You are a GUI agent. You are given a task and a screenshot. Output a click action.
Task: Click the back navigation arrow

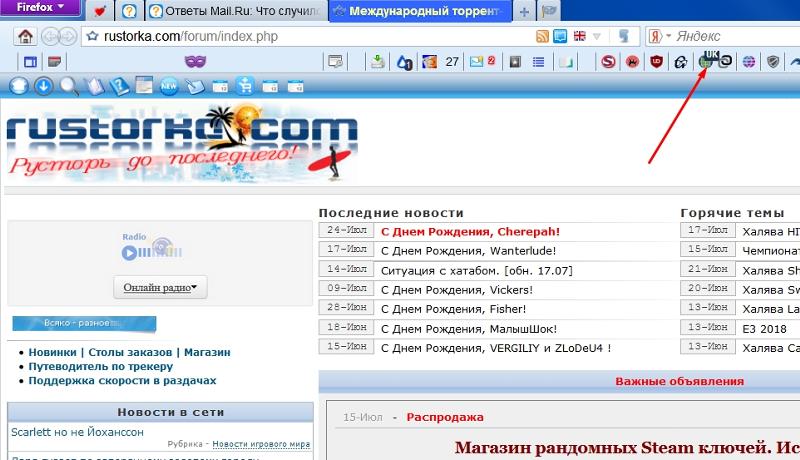[x=50, y=36]
